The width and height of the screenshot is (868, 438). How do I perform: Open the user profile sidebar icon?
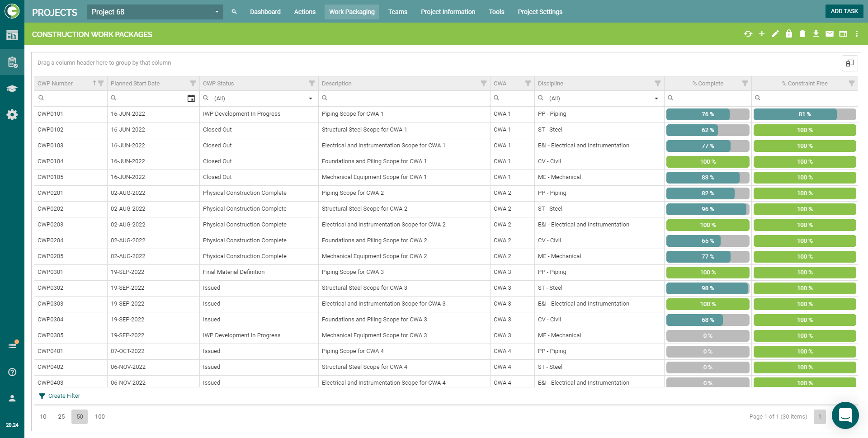(12, 398)
